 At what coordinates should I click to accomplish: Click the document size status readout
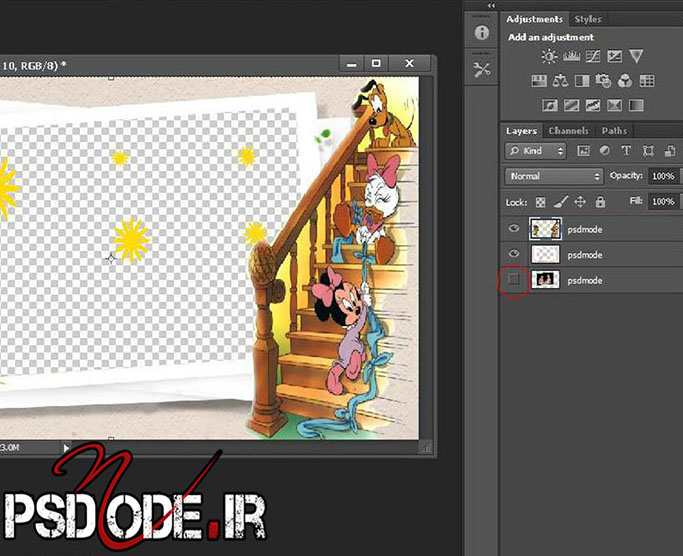click(10, 448)
